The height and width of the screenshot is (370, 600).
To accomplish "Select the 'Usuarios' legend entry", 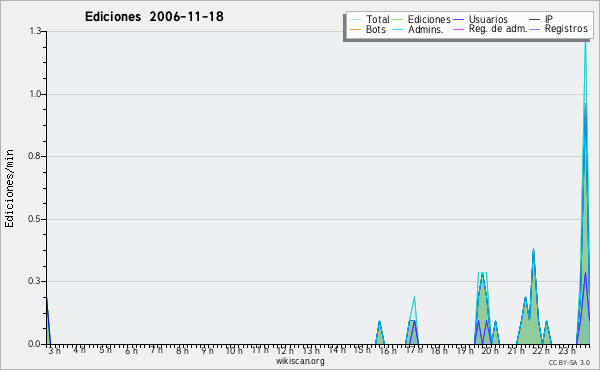I will pos(488,19).
